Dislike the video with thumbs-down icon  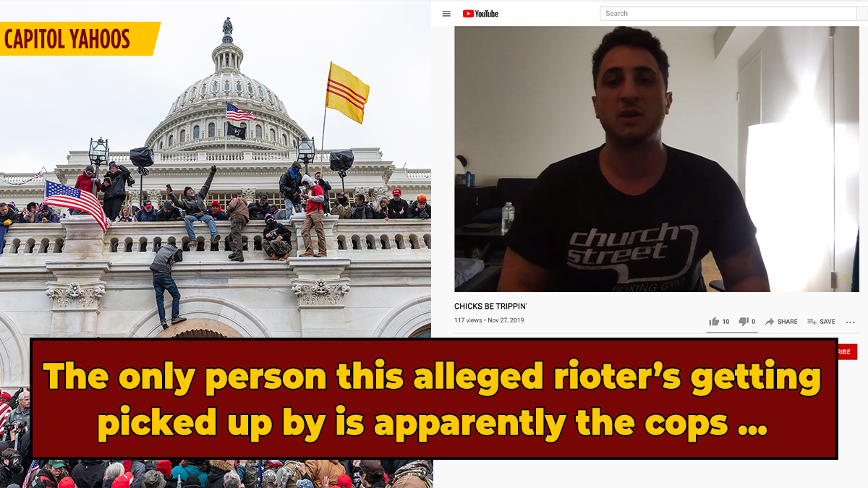(x=743, y=322)
